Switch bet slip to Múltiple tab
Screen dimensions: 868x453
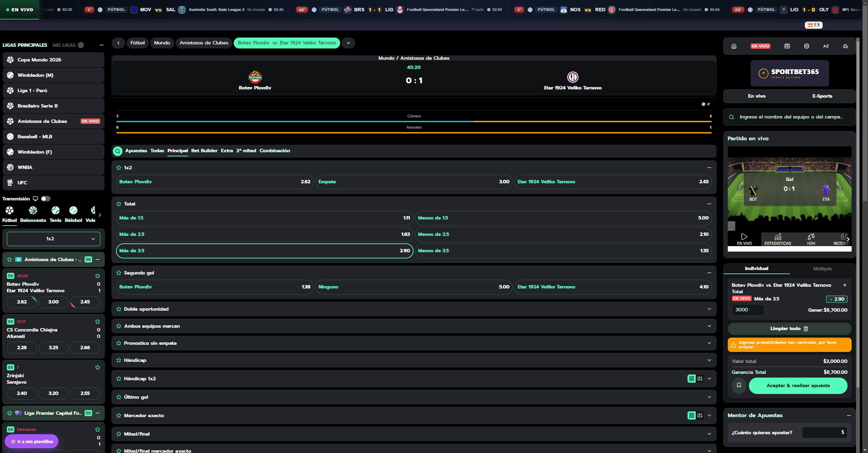coord(822,269)
